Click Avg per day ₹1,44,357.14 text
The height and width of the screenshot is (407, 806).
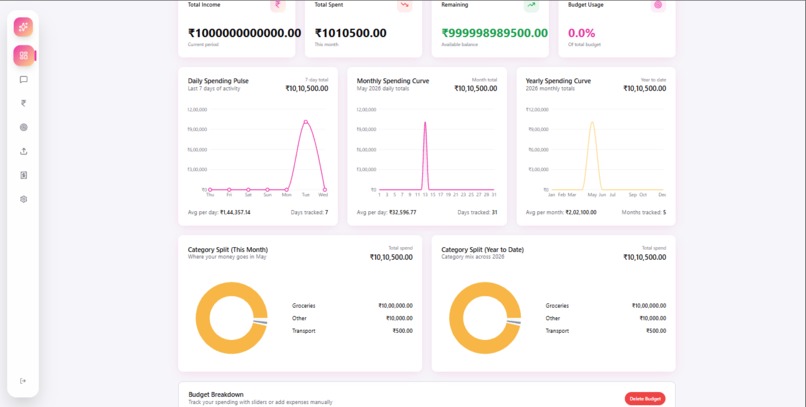(x=219, y=212)
